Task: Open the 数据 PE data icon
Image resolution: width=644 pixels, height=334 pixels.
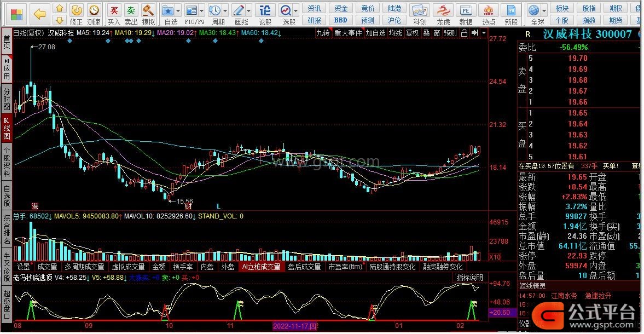Action: [x=466, y=10]
